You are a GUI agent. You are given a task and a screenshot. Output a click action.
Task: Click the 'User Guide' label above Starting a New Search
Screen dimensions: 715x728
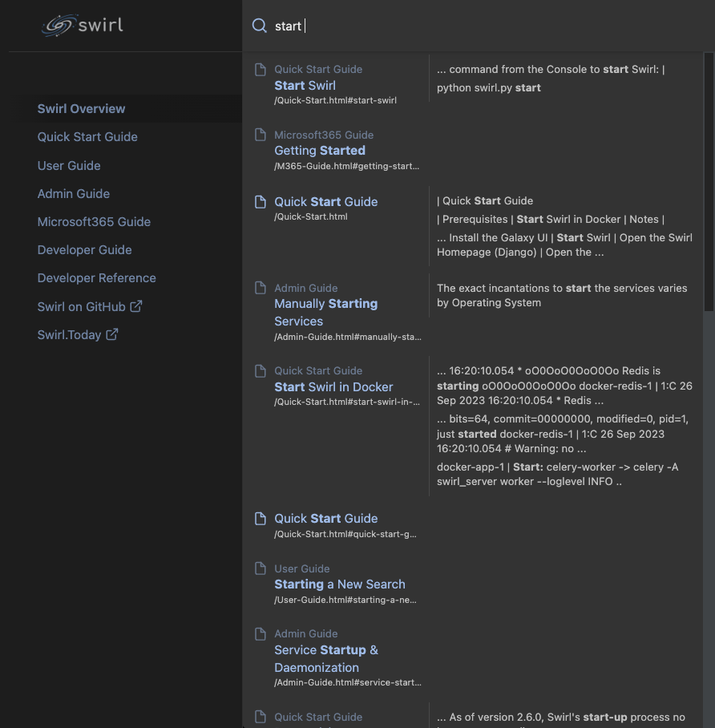click(x=301, y=568)
